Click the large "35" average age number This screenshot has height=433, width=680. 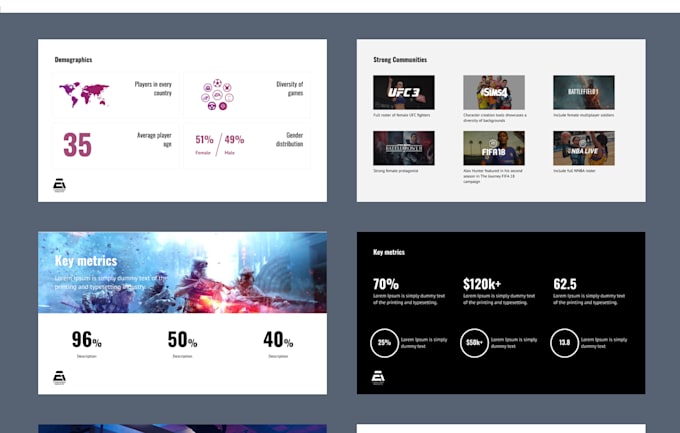point(78,145)
